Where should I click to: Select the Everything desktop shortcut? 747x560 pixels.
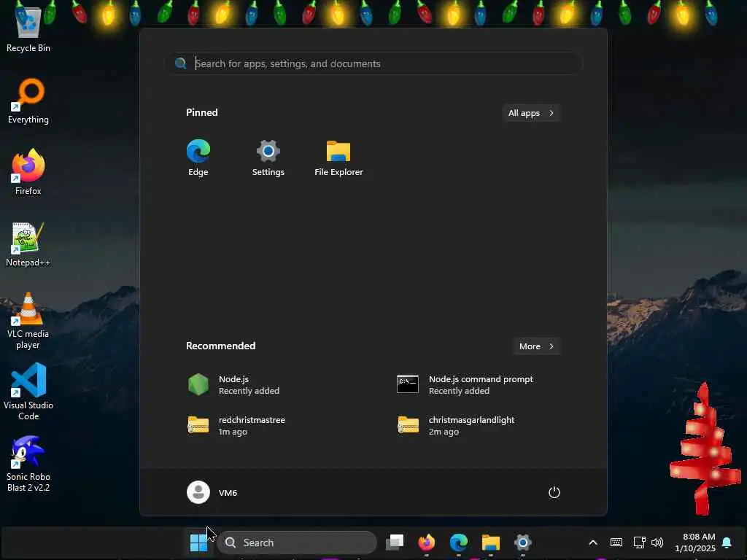click(x=28, y=101)
